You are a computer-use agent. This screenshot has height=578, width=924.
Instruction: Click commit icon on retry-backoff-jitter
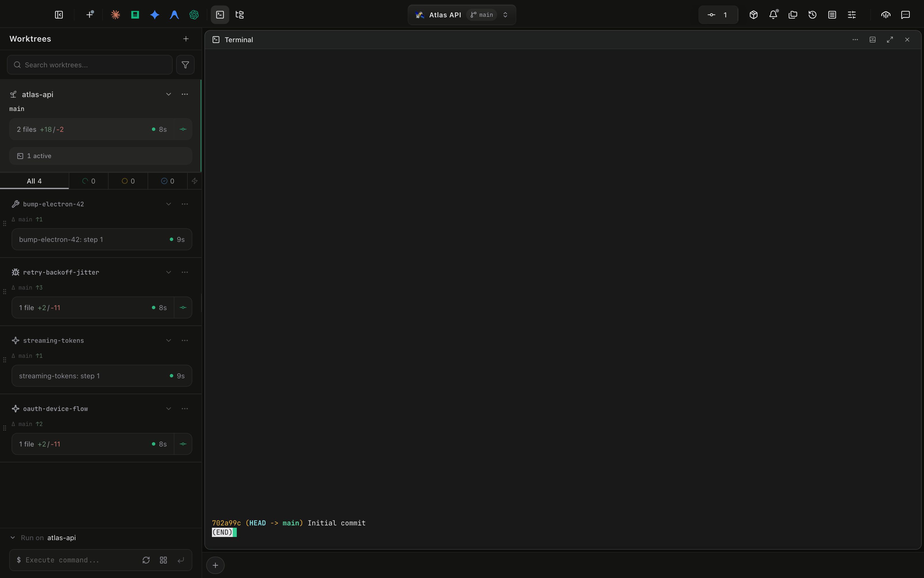click(183, 308)
